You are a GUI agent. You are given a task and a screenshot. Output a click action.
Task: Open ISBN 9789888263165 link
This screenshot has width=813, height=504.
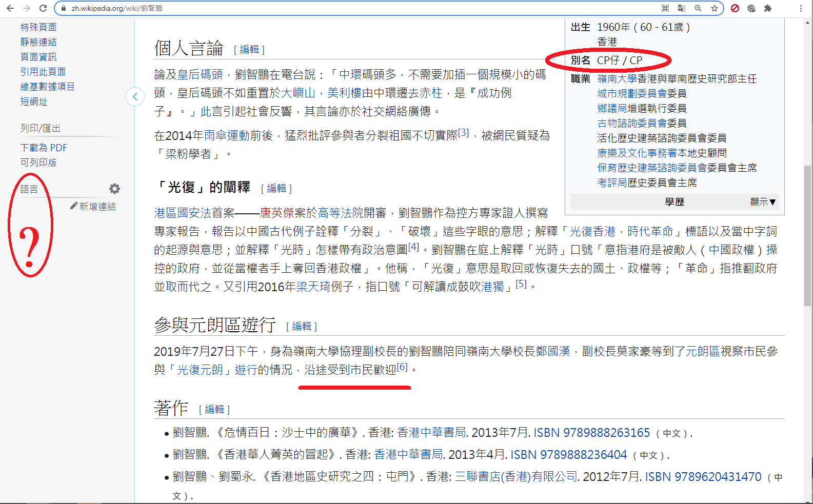(591, 433)
